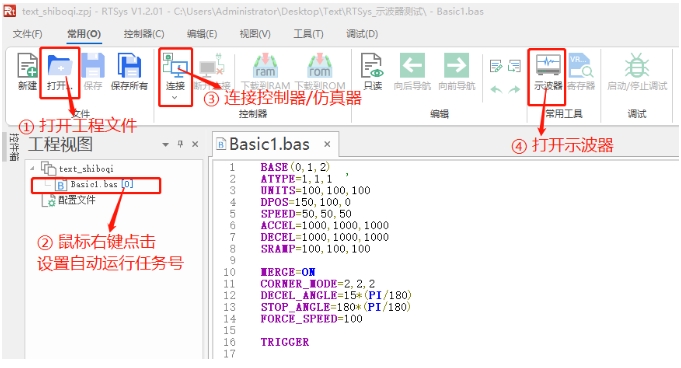Click the MERGE=ON code line
This screenshot has height=368, width=681.
pos(288,272)
